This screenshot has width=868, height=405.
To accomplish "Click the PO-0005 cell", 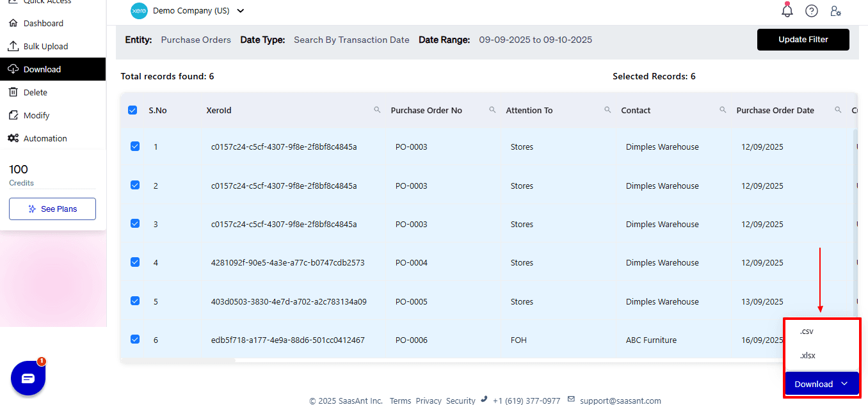I will pos(412,301).
